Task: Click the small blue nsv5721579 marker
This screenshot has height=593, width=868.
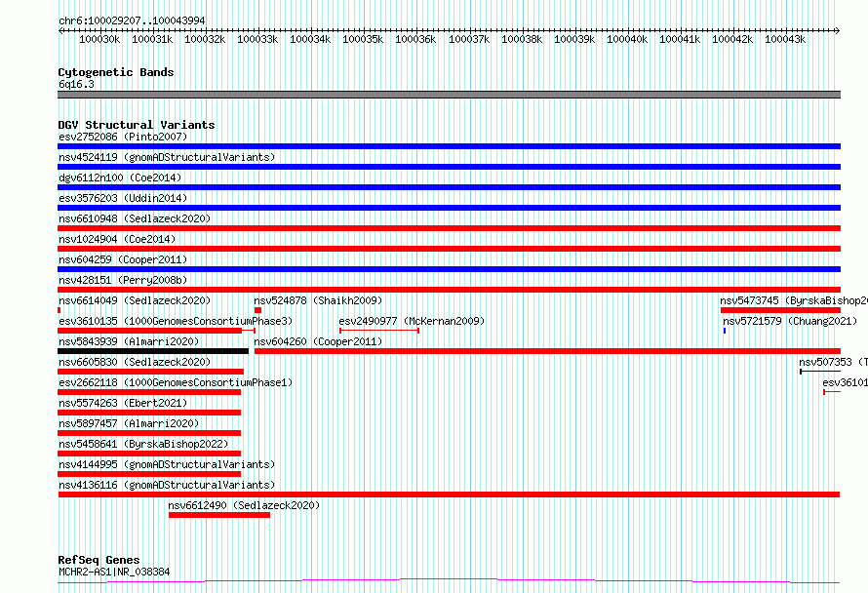Action: pos(725,331)
